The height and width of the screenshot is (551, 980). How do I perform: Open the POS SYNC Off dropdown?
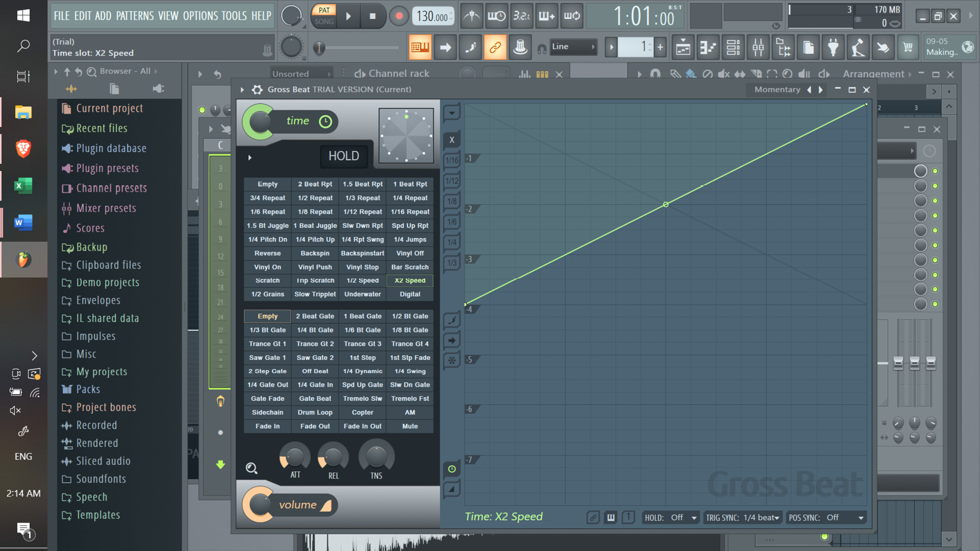(x=826, y=518)
